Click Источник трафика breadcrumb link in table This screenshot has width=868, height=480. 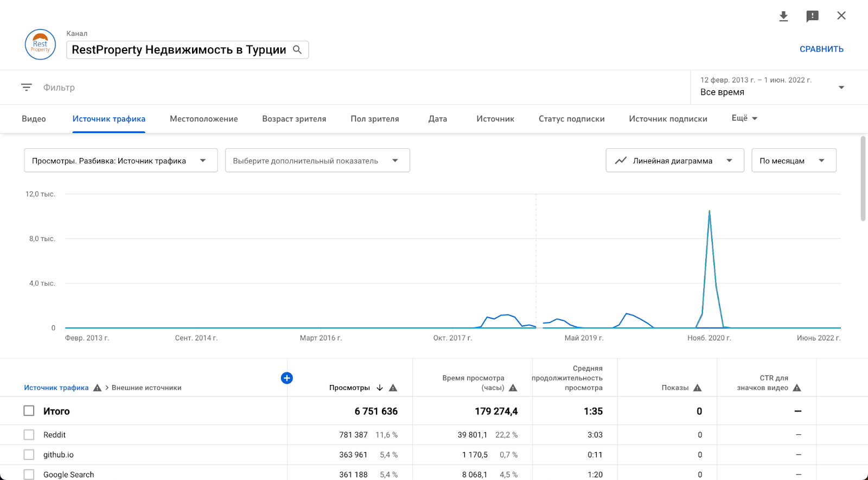click(56, 388)
